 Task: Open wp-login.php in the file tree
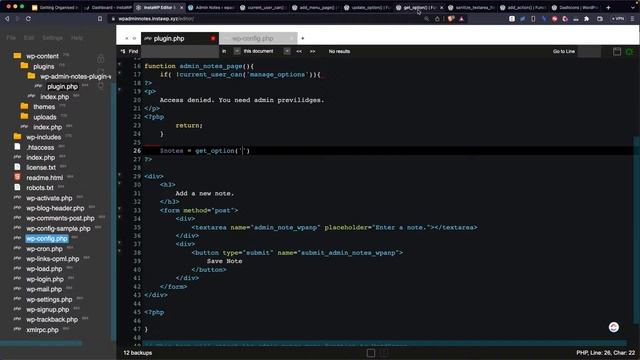click(45, 279)
